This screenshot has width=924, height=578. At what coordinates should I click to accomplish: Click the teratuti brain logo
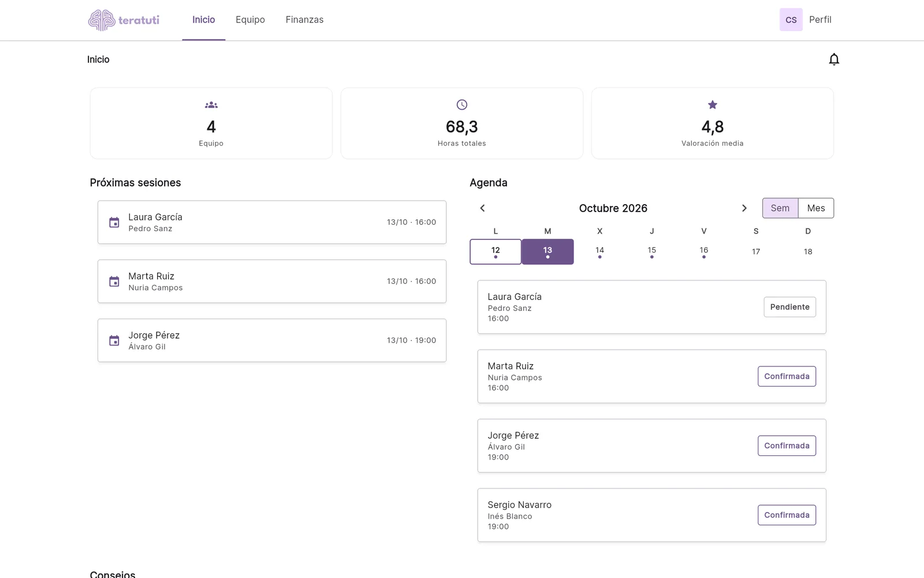click(x=124, y=20)
